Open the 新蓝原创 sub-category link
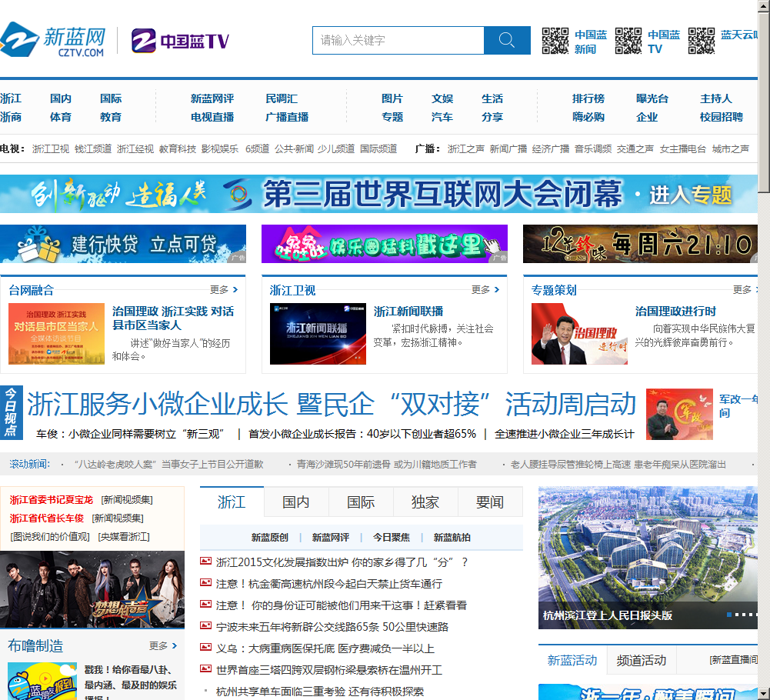770x700 pixels. click(269, 538)
